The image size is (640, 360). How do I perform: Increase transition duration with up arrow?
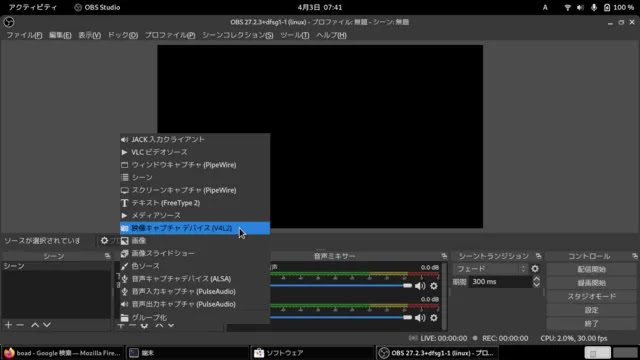point(537,279)
